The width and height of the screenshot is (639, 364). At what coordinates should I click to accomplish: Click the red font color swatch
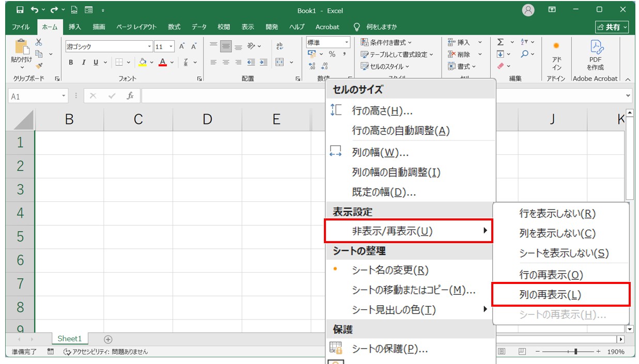[163, 62]
